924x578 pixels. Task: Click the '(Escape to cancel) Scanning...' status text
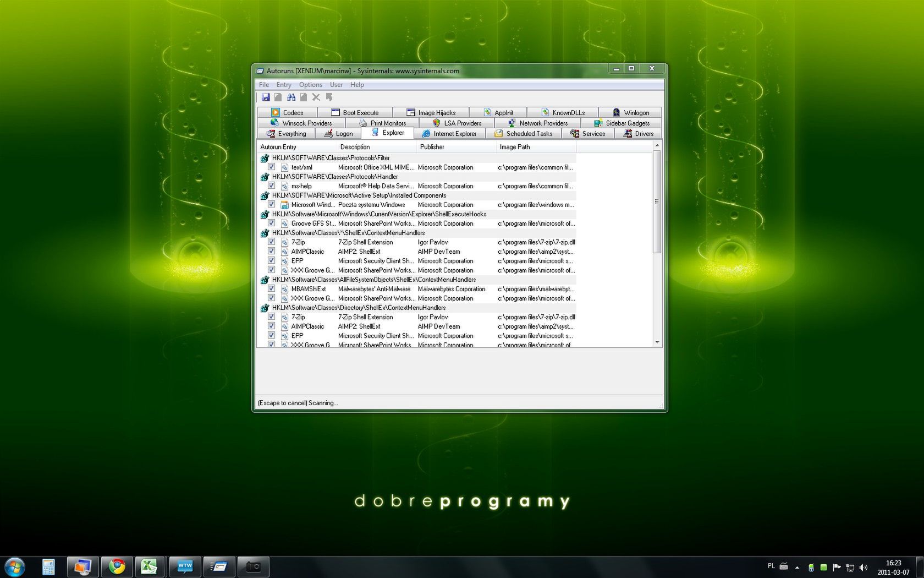click(x=298, y=403)
